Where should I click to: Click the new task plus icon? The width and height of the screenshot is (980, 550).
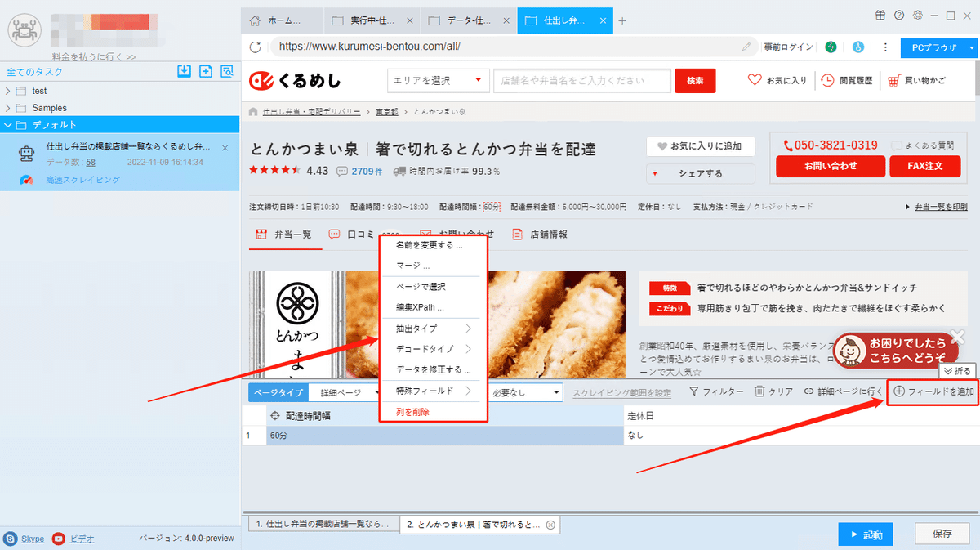206,71
